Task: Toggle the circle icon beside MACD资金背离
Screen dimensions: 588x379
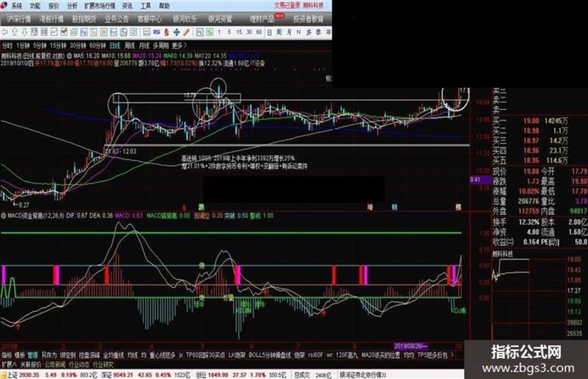Action: (x=4, y=216)
